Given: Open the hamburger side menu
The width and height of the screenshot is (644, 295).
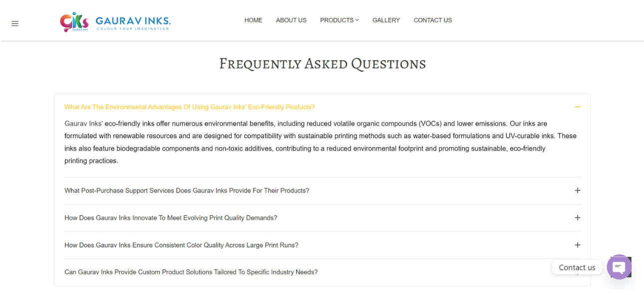Looking at the screenshot, I should click(15, 23).
